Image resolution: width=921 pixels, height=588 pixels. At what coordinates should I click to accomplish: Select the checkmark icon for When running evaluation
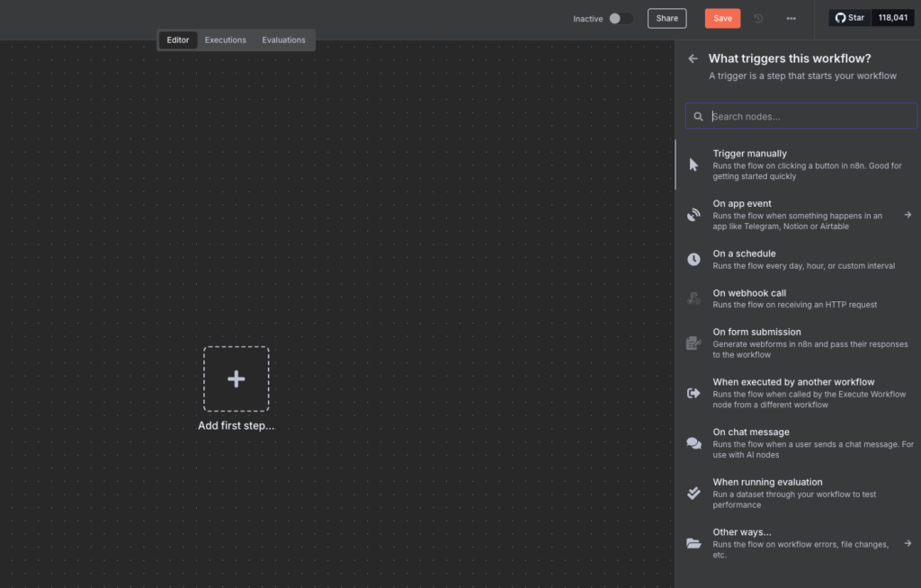(693, 493)
